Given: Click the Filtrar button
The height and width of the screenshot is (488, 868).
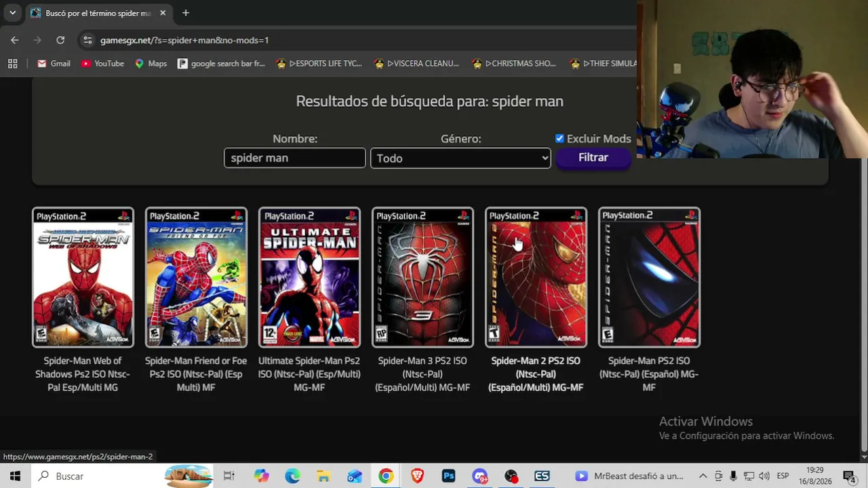Looking at the screenshot, I should (x=593, y=157).
